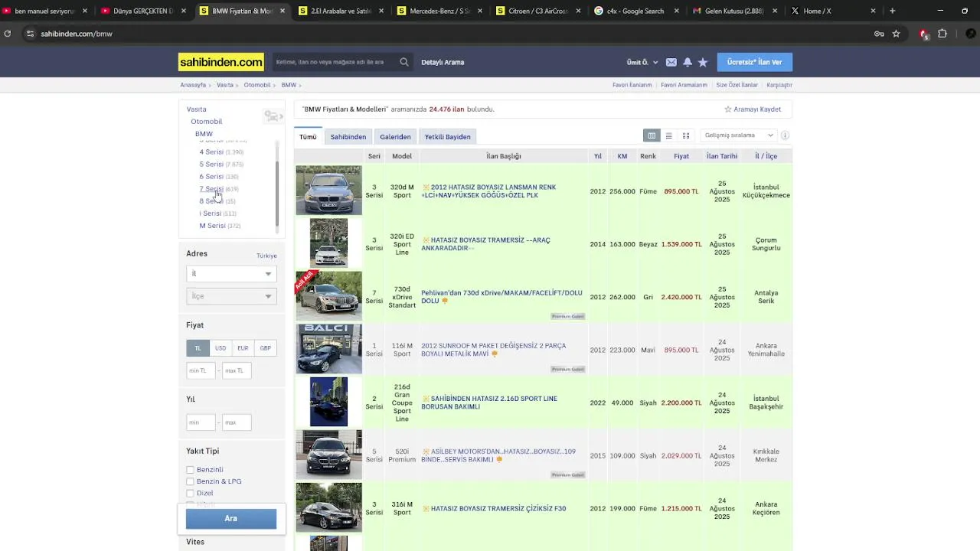This screenshot has width=980, height=551.
Task: Check the Benzin & LPG checkbox
Action: [190, 481]
